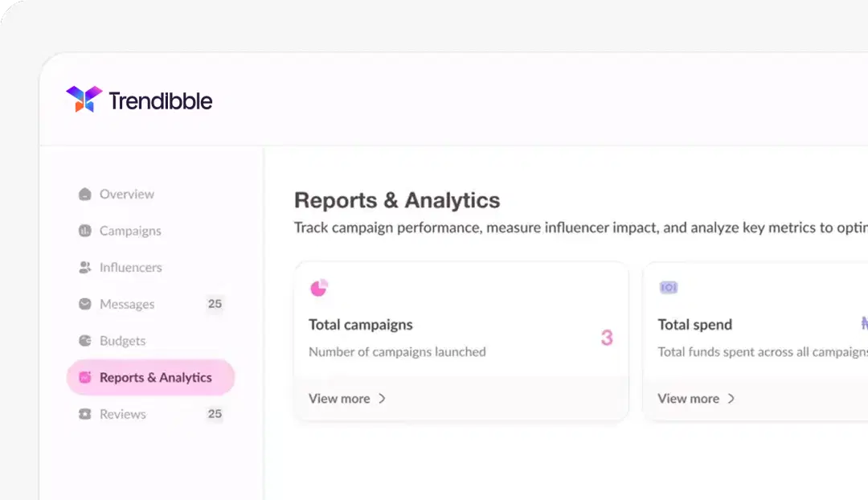Click the Total spend card title
The width and height of the screenshot is (868, 500).
694,325
